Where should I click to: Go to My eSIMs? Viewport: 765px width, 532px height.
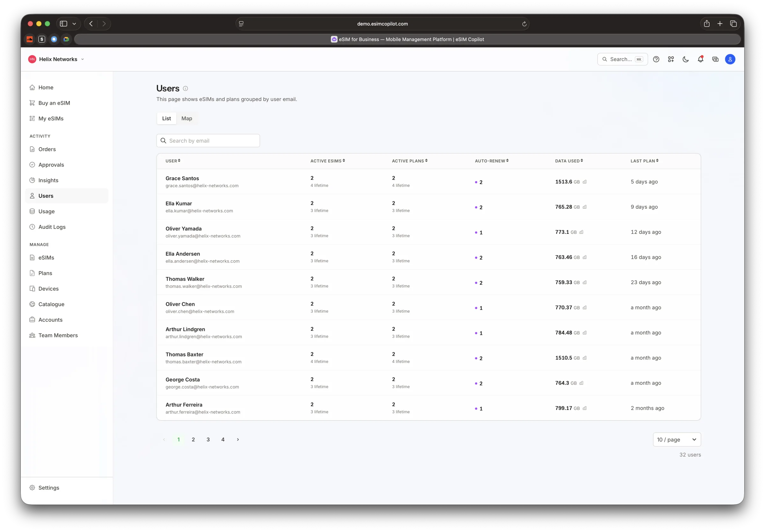click(x=67, y=119)
